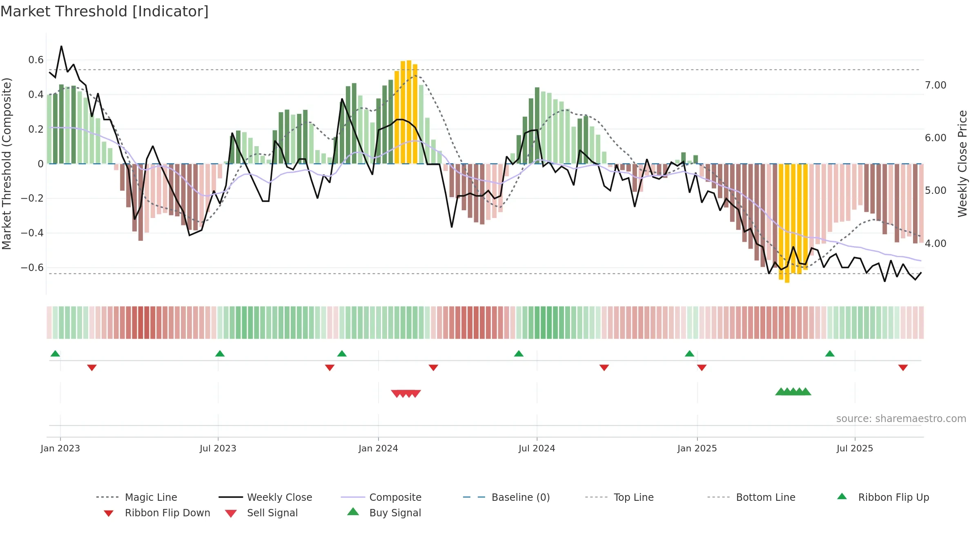
Task: Click the Jan 2024 x-axis label
Action: pos(378,448)
